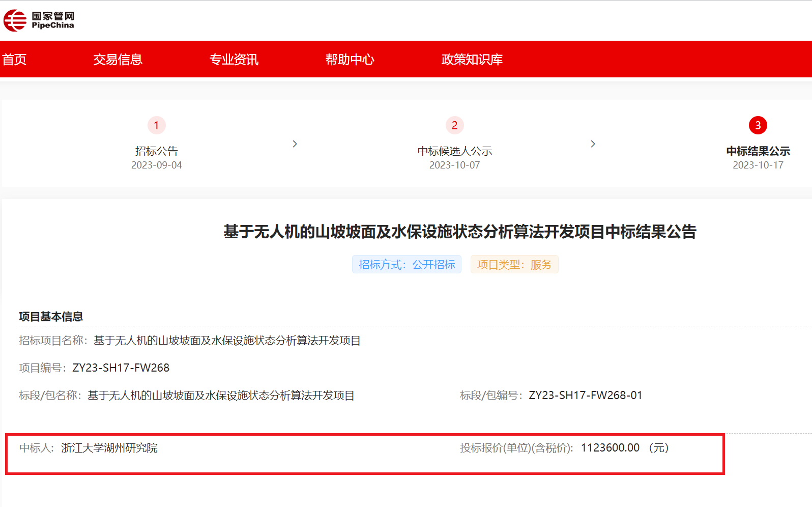This screenshot has height=507, width=812.
Task: Click the 招标方式：公开招标 blue tag
Action: point(407,264)
